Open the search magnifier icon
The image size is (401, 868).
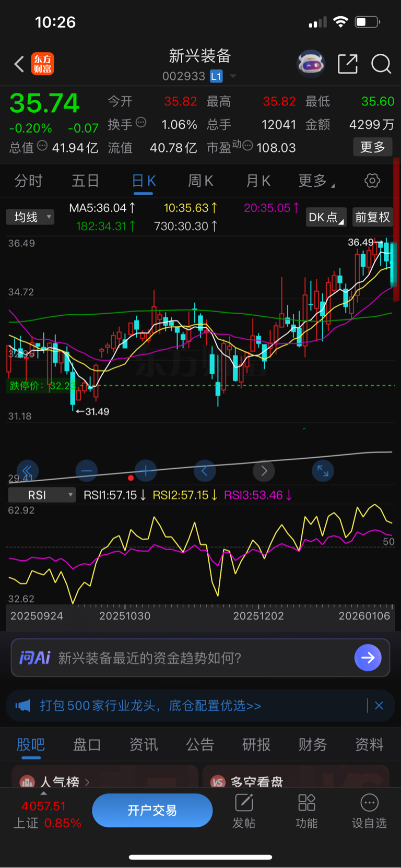pos(381,64)
